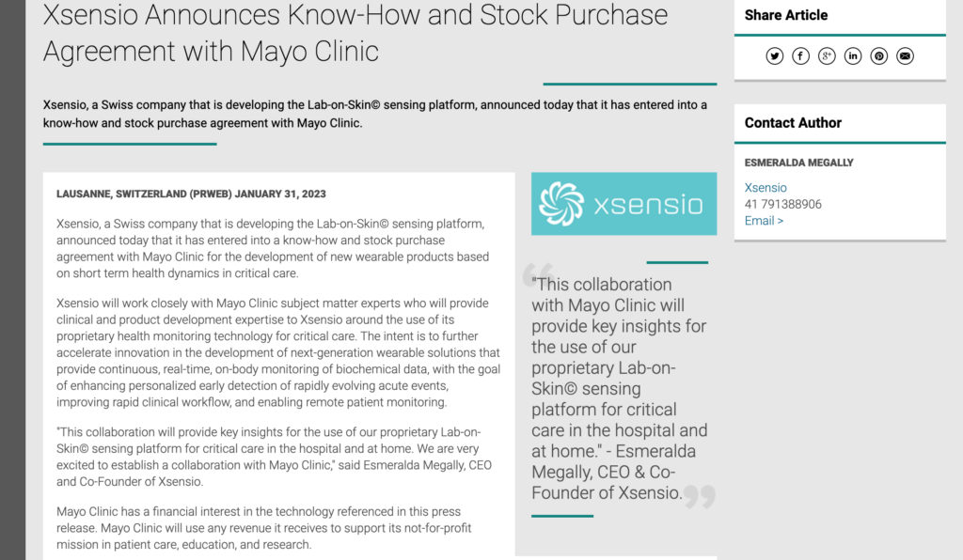Share the article via LinkedIn icon
963x560 pixels.
[852, 56]
